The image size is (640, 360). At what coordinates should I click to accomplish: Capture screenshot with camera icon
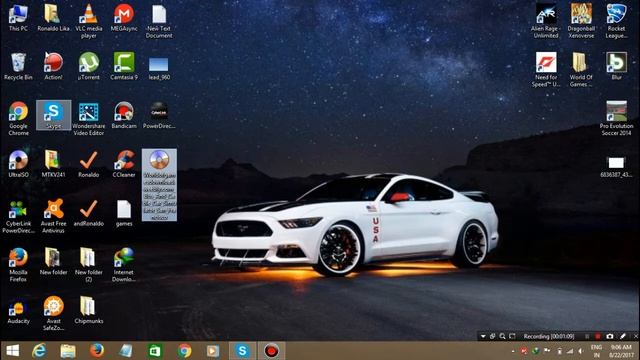(610, 336)
